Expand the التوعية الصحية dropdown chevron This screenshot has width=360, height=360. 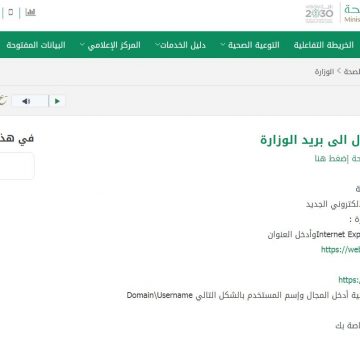[223, 45]
